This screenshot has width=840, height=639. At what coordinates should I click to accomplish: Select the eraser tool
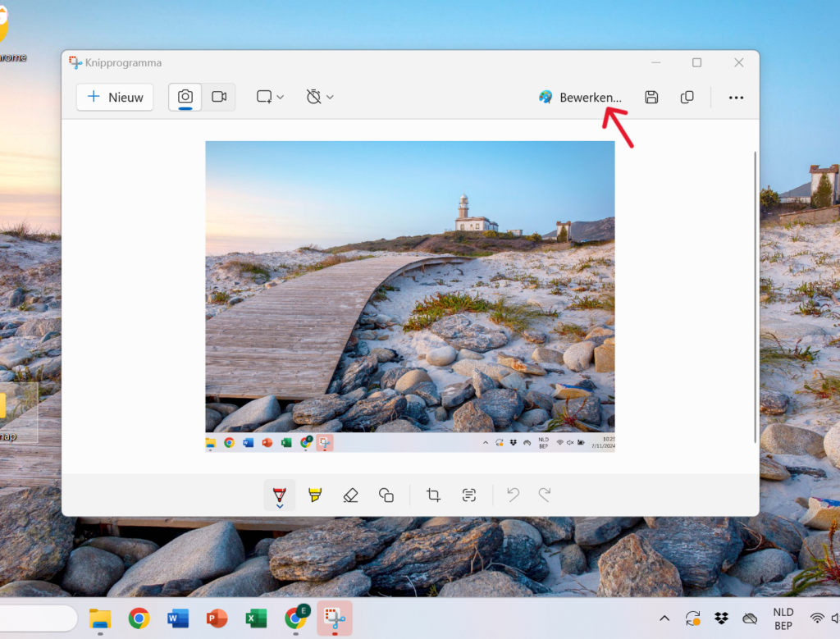[351, 495]
